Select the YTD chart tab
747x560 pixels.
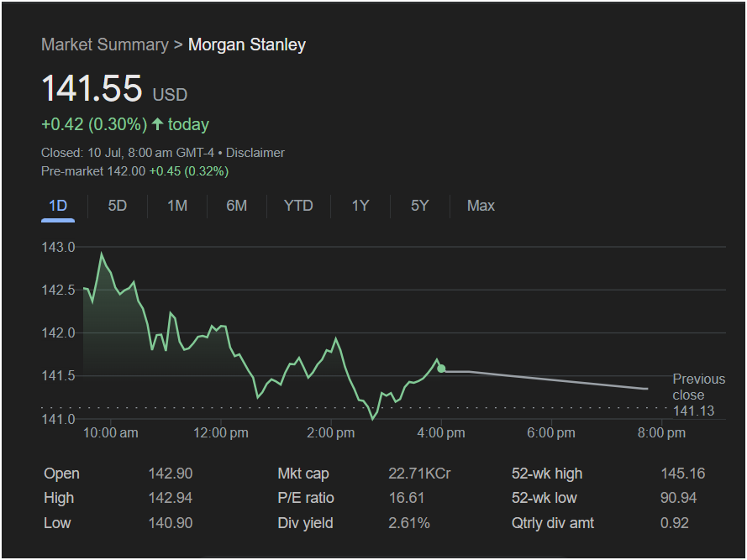point(298,206)
